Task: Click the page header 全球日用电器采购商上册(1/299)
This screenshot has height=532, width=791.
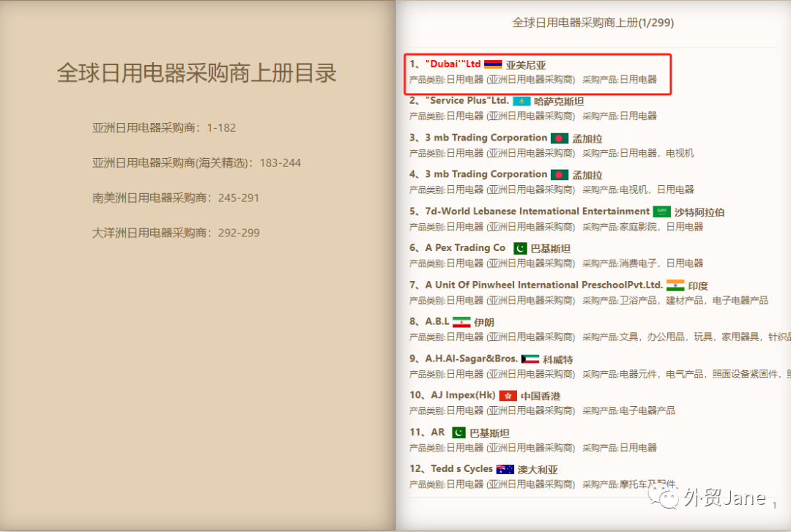Action: pyautogui.click(x=593, y=23)
